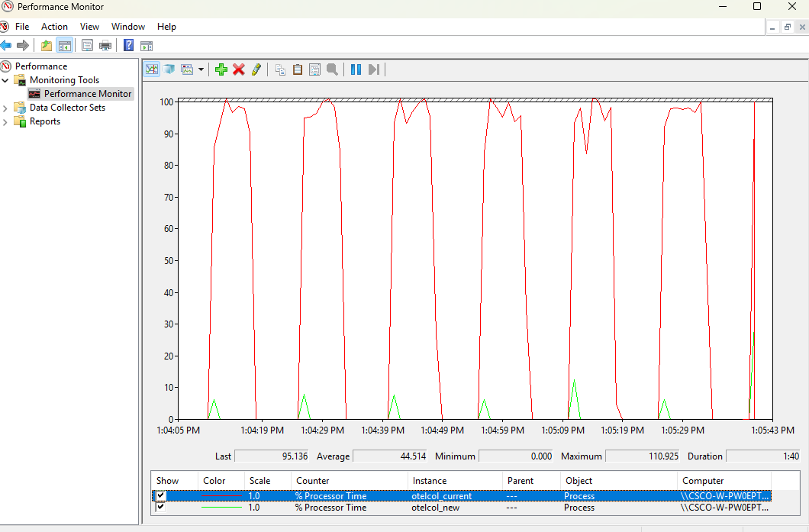The height and width of the screenshot is (532, 809).
Task: Click the Forward arrow in the main toolbar
Action: (x=23, y=45)
